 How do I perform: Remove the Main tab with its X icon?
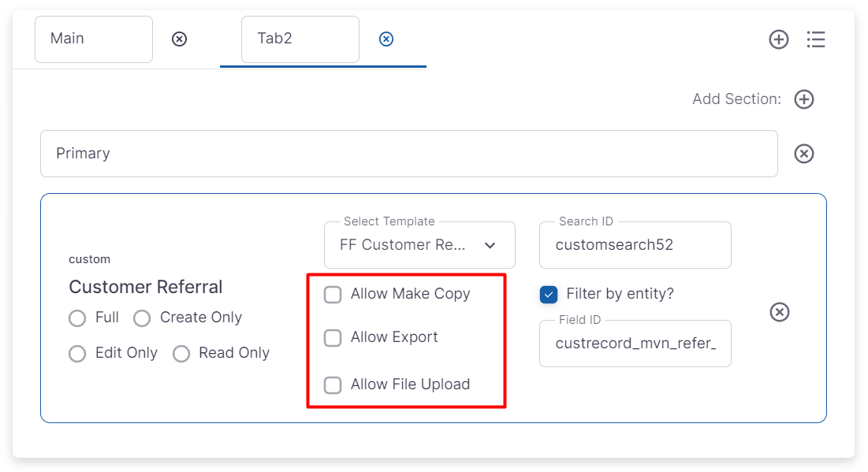pos(180,39)
